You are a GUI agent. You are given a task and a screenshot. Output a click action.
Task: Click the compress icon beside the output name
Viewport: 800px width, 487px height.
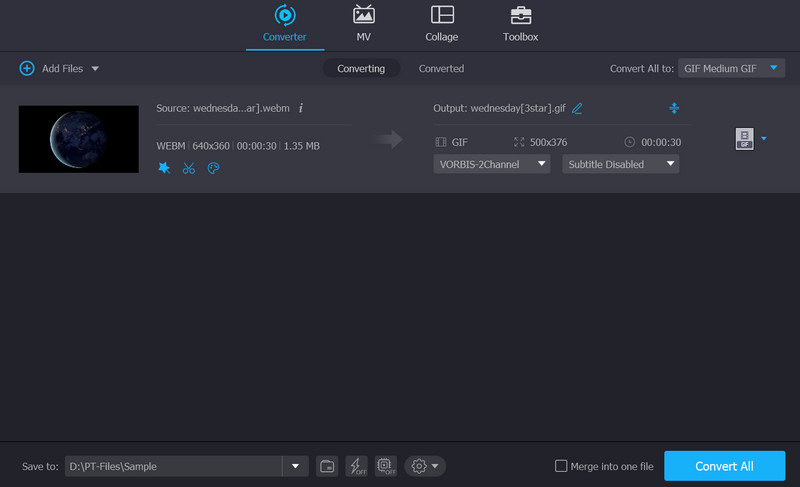click(674, 108)
